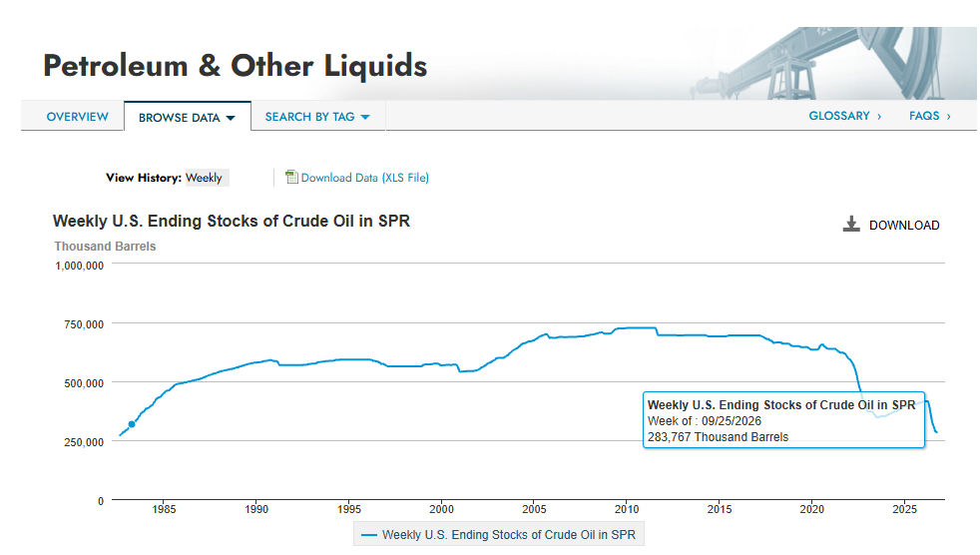The image size is (980, 555).
Task: Expand the Browse Data dropdown arrow
Action: pos(231,118)
